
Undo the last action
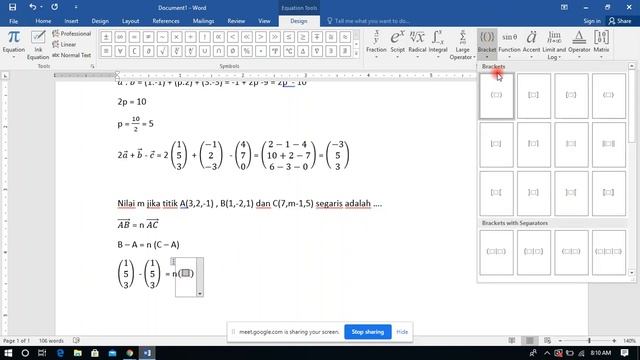33,7
